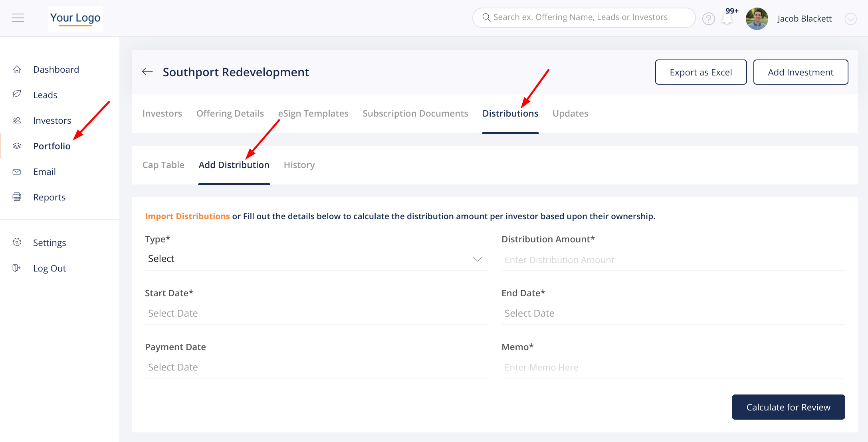Click the Email envelope icon
Screen dimensions: 868x442
click(x=17, y=172)
